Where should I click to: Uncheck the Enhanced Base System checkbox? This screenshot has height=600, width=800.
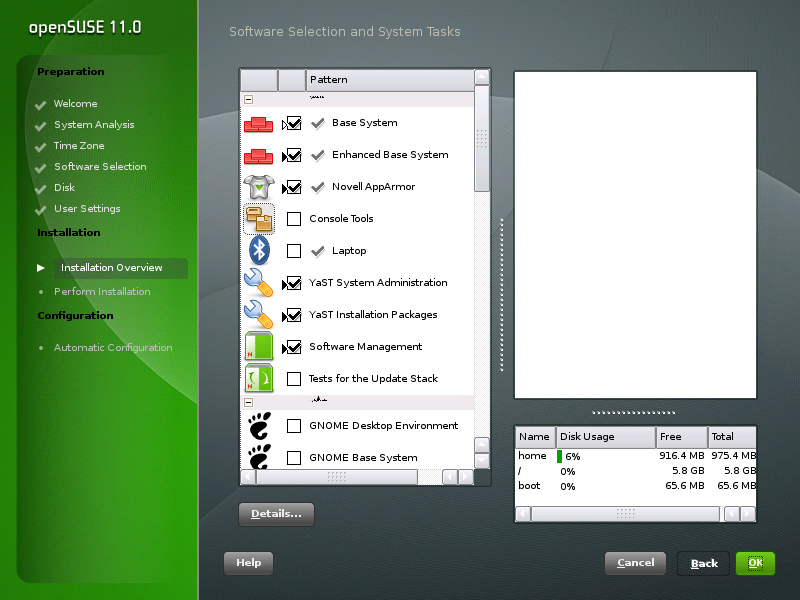(294, 155)
